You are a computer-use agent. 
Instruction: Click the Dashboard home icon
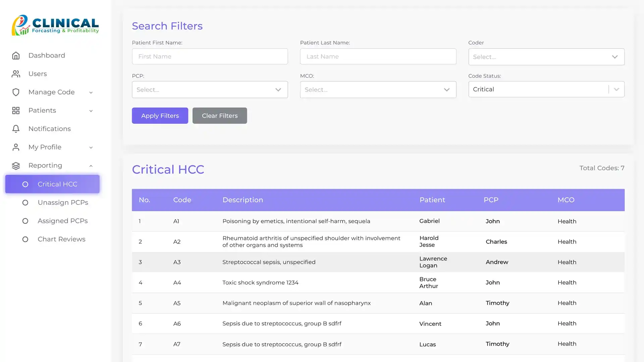point(16,56)
